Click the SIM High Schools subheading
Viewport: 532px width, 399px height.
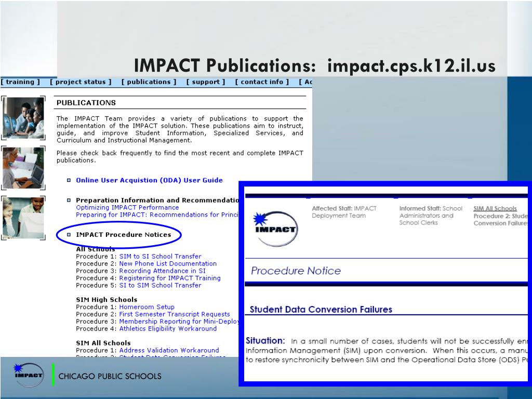tap(107, 300)
